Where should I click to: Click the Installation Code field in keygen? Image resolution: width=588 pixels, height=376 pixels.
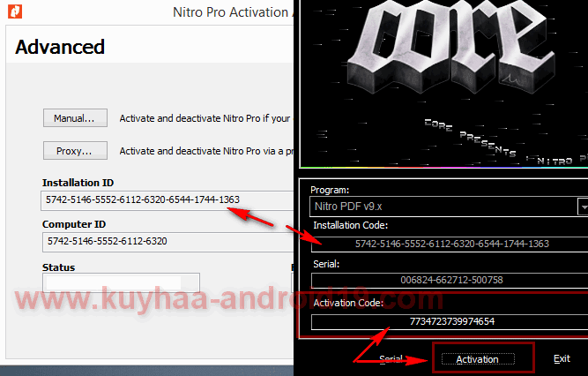(x=450, y=244)
